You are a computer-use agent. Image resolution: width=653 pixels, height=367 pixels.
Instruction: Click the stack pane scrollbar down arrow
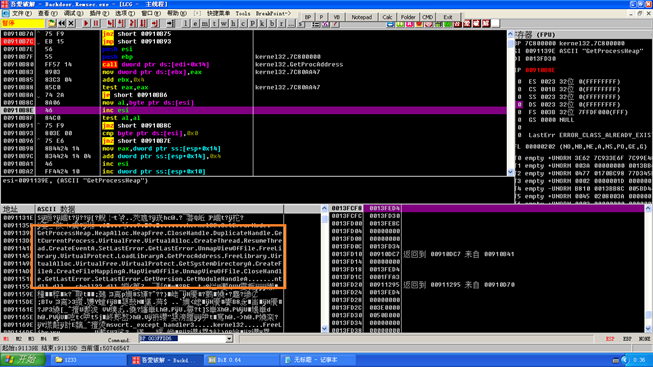tap(648, 329)
